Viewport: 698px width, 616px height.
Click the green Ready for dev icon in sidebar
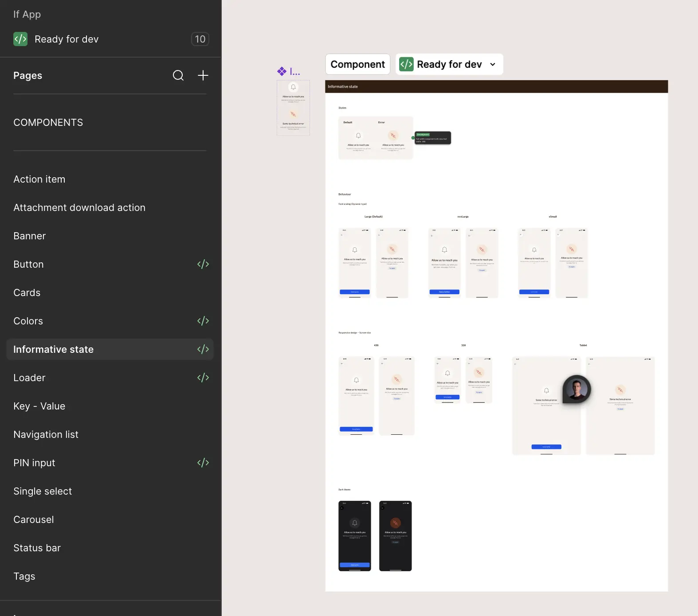[20, 39]
